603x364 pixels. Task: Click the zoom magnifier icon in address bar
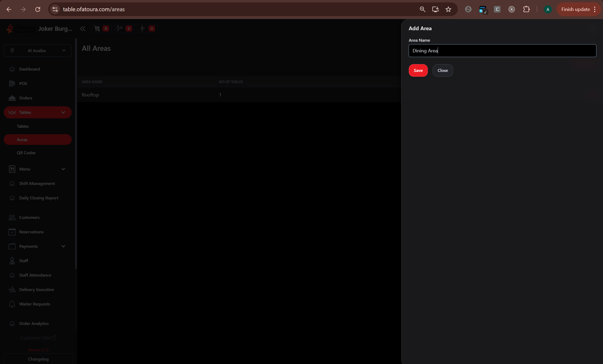coord(422,9)
